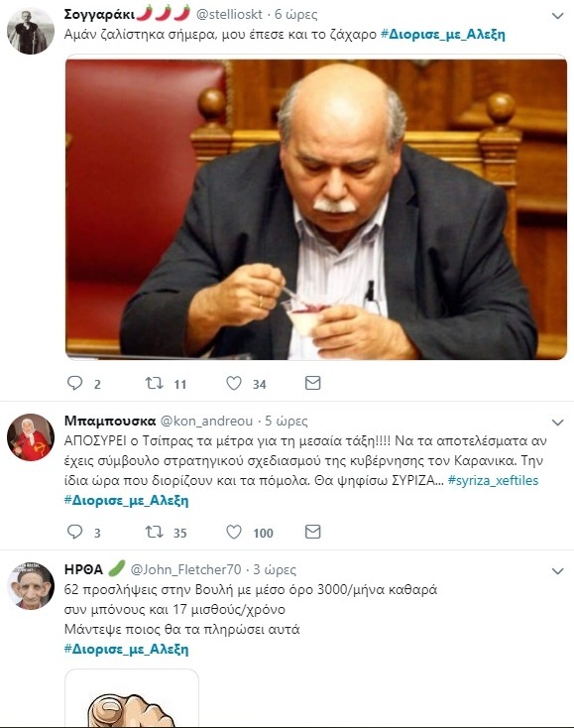This screenshot has height=728, width=574.
Task: Send the Σογγαράκι tweet via direct message
Action: (312, 383)
